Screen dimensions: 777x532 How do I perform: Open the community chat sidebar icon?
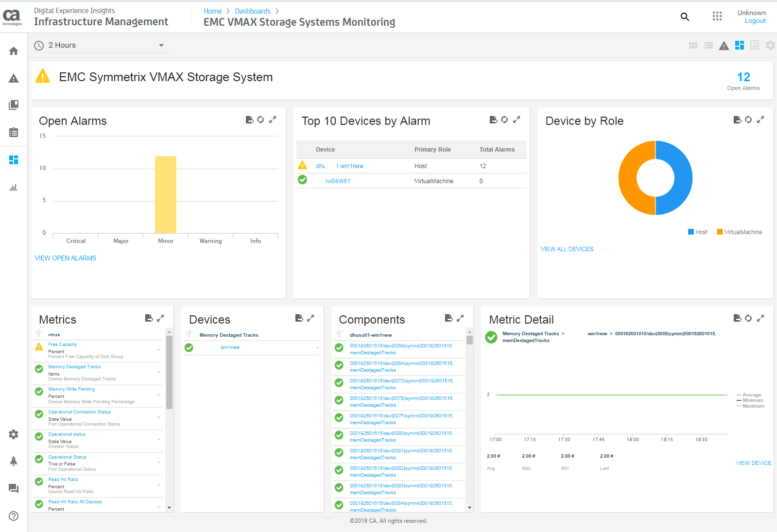coord(14,489)
